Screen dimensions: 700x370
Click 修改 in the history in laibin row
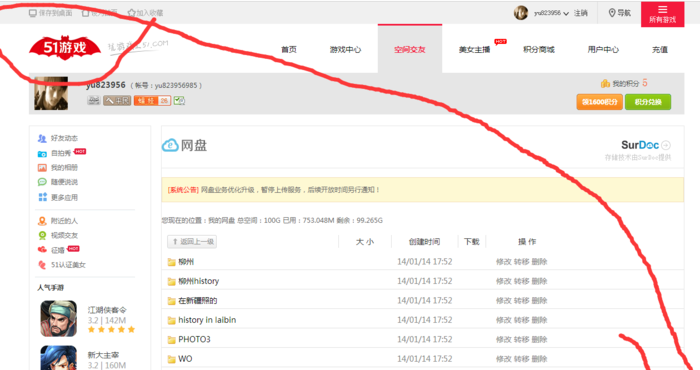tap(504, 320)
